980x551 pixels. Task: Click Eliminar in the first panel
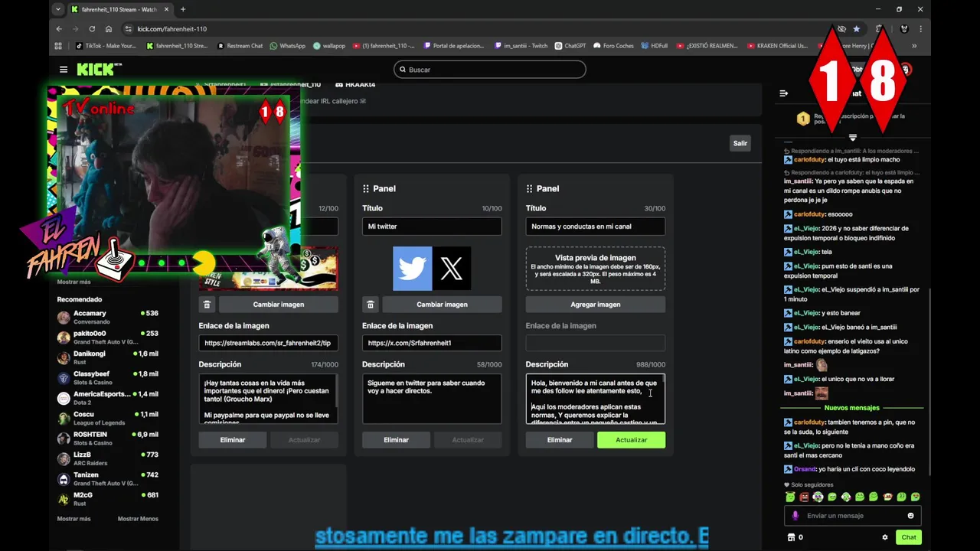233,440
